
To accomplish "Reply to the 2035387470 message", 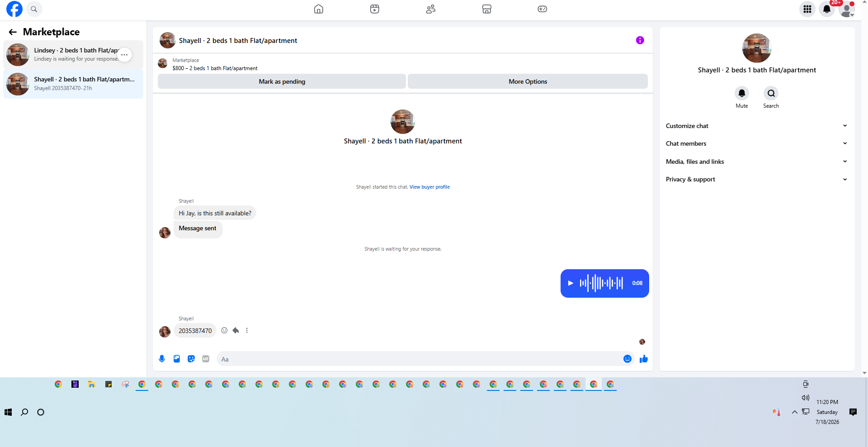I will point(236,330).
